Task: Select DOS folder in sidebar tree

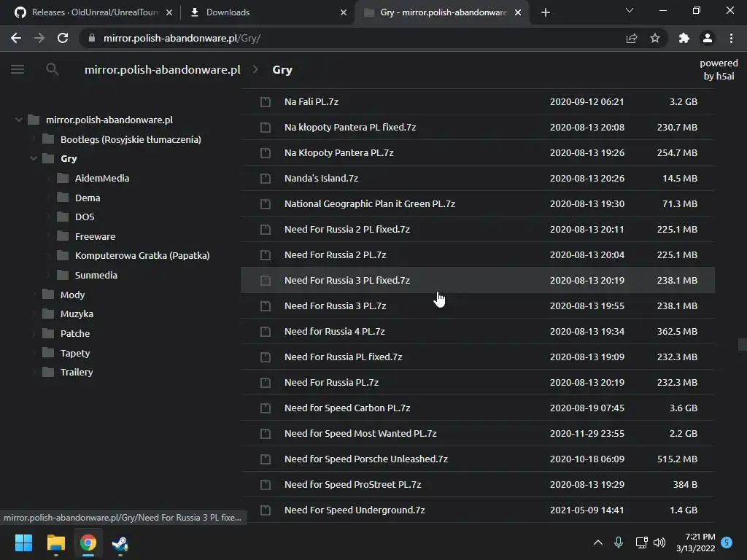Action: tap(85, 217)
